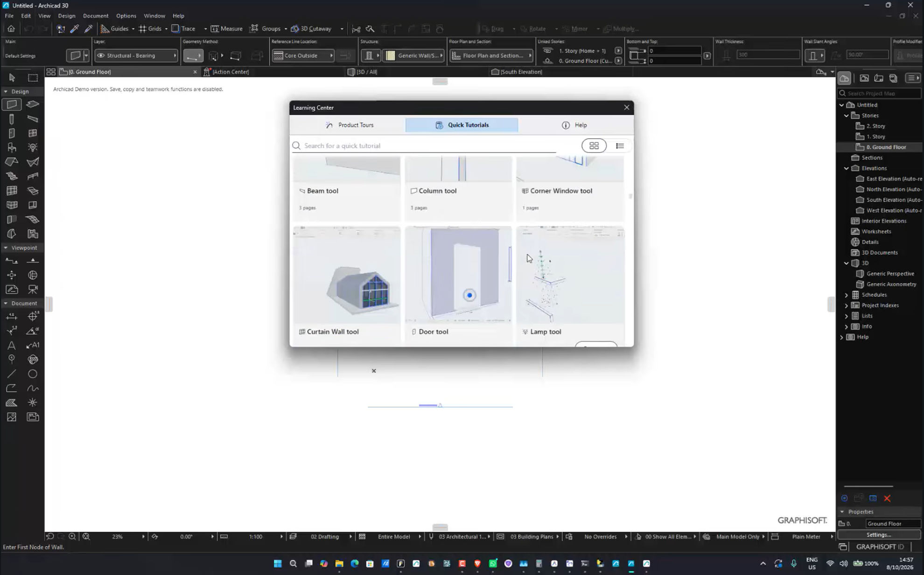
Task: Open the 3D Cutaway tool
Action: 311,28
